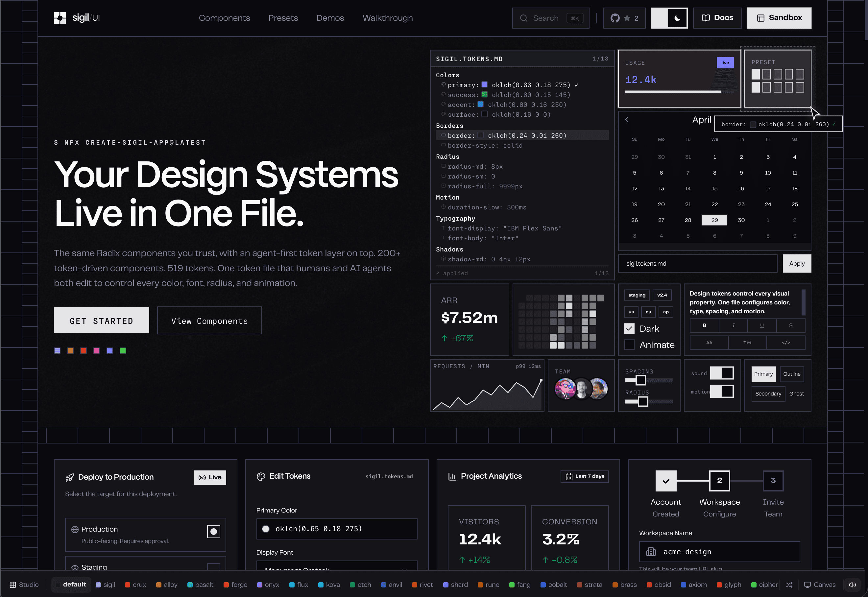Click the sound speaker icon in bottom bar
This screenshot has height=597, width=868.
(852, 585)
